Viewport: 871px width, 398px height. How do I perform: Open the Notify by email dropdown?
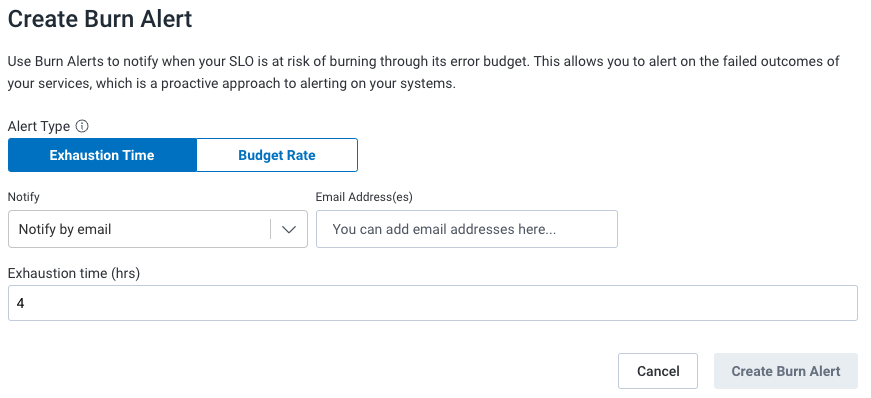[x=158, y=229]
